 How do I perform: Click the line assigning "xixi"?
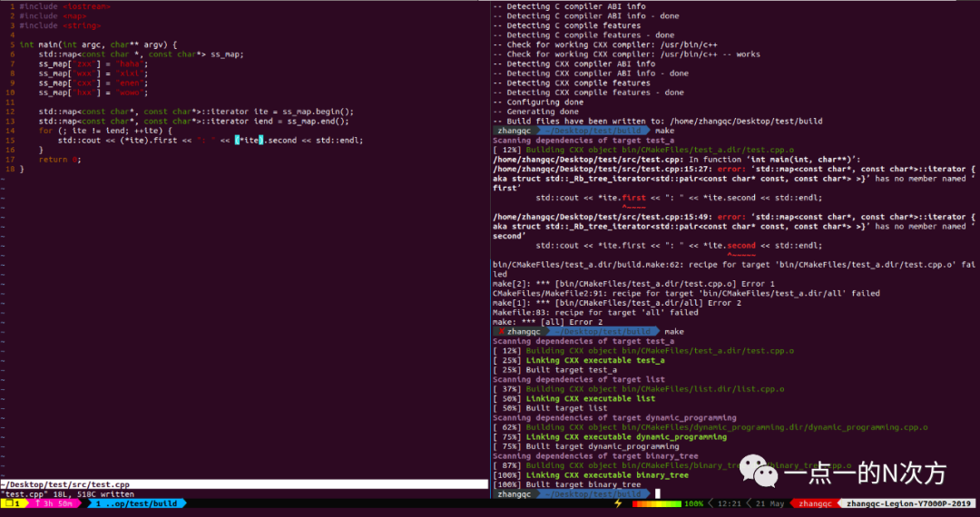point(93,73)
